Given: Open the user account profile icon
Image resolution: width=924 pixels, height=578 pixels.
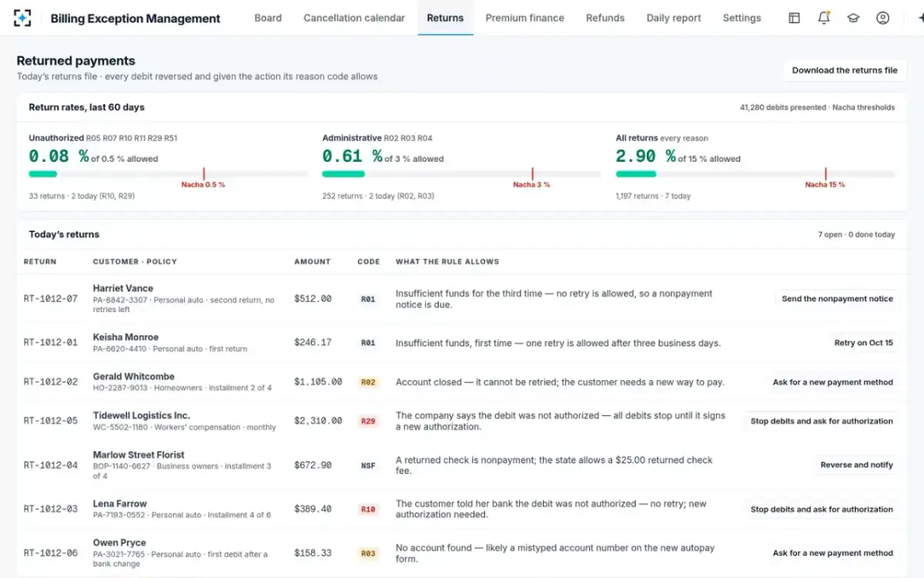Looking at the screenshot, I should coord(883,18).
